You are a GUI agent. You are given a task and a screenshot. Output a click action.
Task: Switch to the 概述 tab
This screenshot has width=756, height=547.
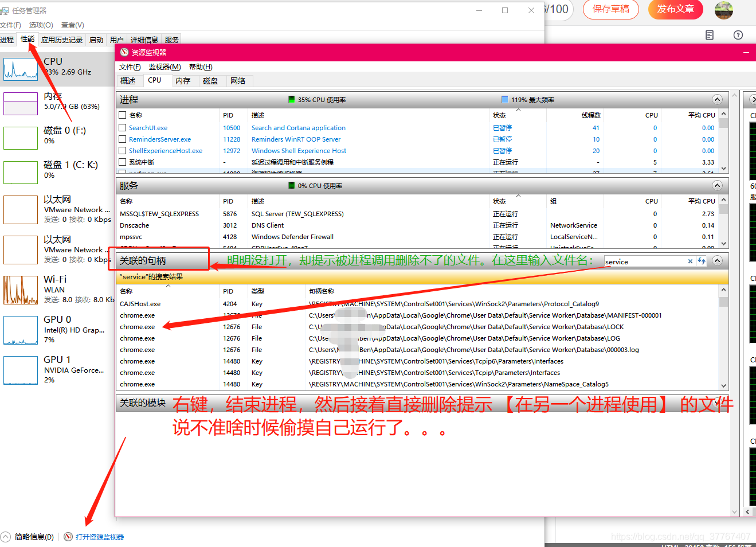click(128, 81)
